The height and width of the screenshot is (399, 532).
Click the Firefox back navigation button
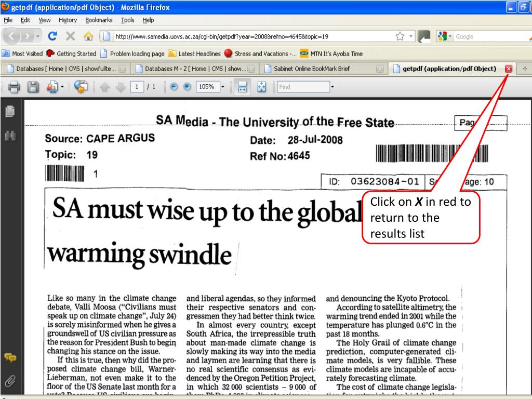(x=12, y=36)
